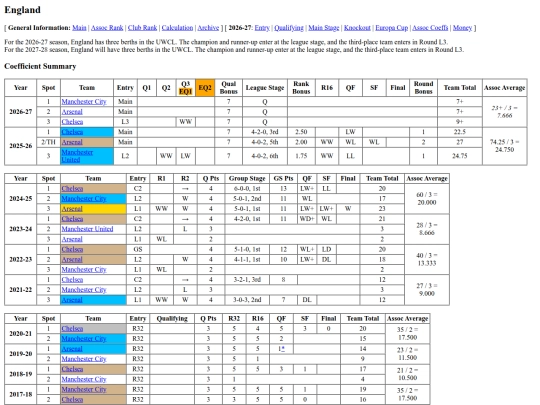Open the Calculation link
This screenshot has width=540, height=405.
(177, 28)
